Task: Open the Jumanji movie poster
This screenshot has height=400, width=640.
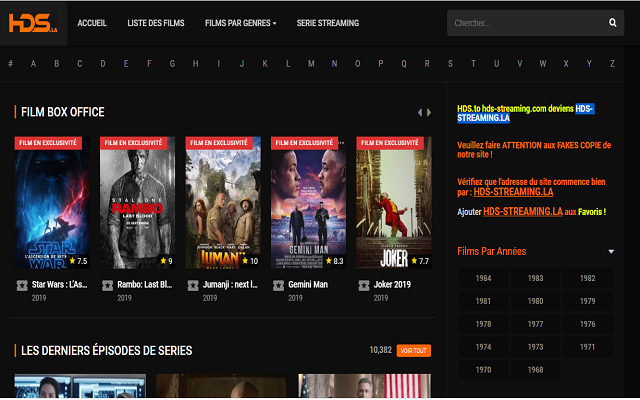Action: pos(223,202)
